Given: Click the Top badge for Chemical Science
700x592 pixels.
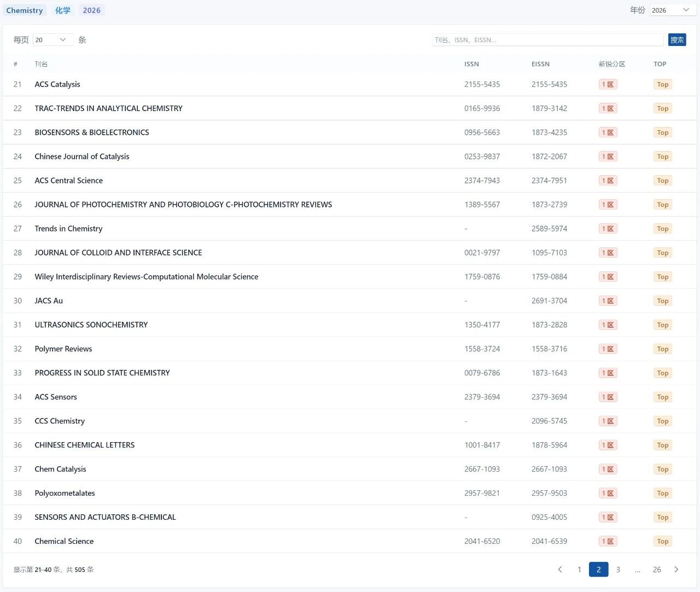Looking at the screenshot, I should tap(662, 541).
